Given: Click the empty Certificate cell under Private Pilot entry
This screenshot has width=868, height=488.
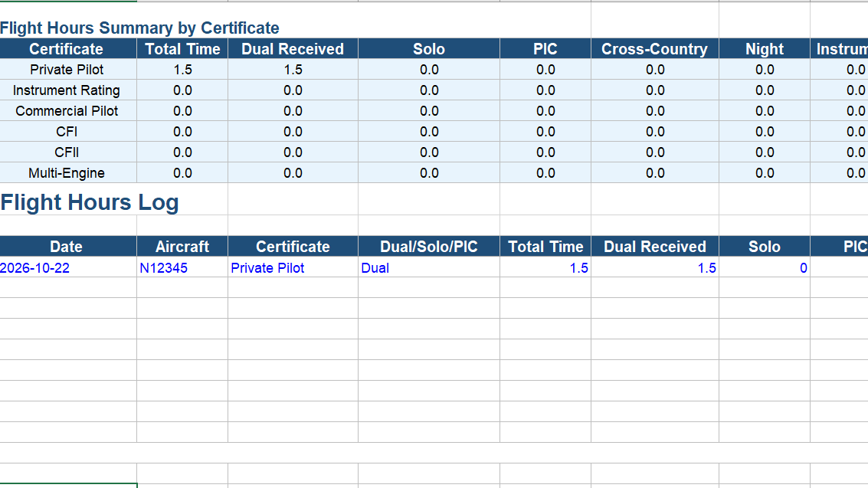Looking at the screenshot, I should pos(293,288).
